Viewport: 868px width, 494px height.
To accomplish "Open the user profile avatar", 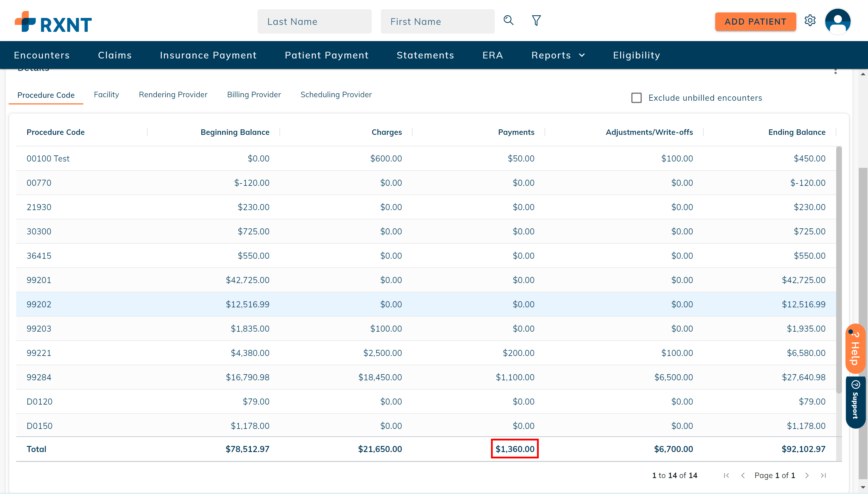I will point(837,21).
